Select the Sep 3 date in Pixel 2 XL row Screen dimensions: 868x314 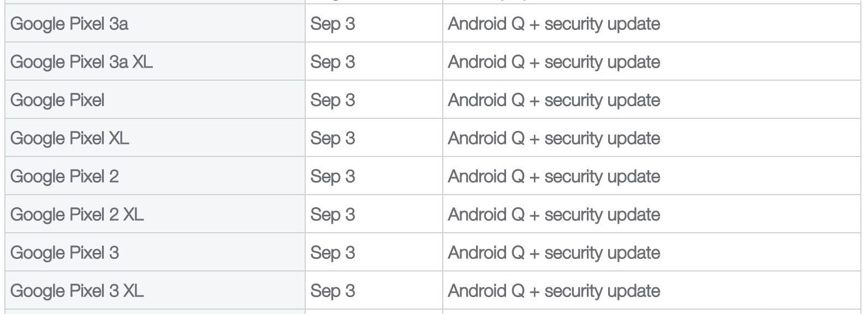click(332, 215)
